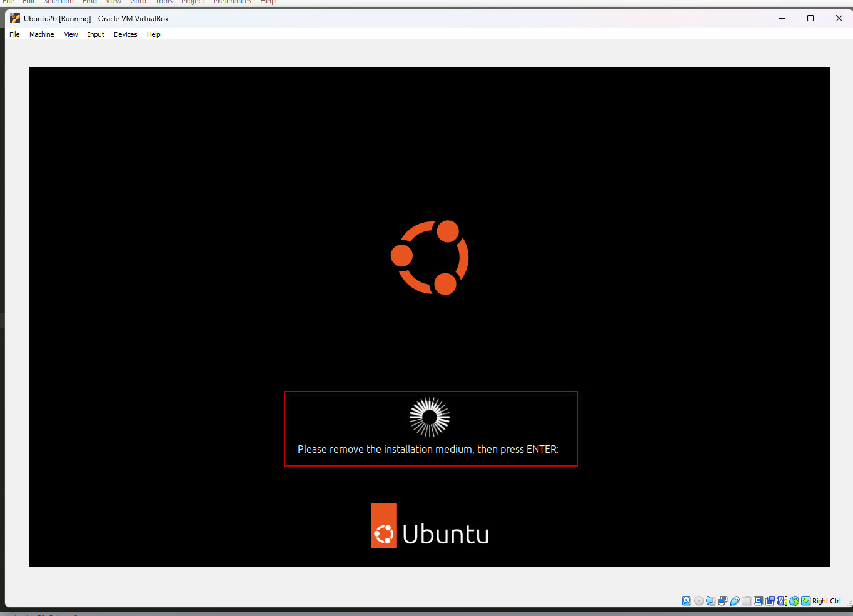
Task: Open the Devices menu
Action: (125, 34)
